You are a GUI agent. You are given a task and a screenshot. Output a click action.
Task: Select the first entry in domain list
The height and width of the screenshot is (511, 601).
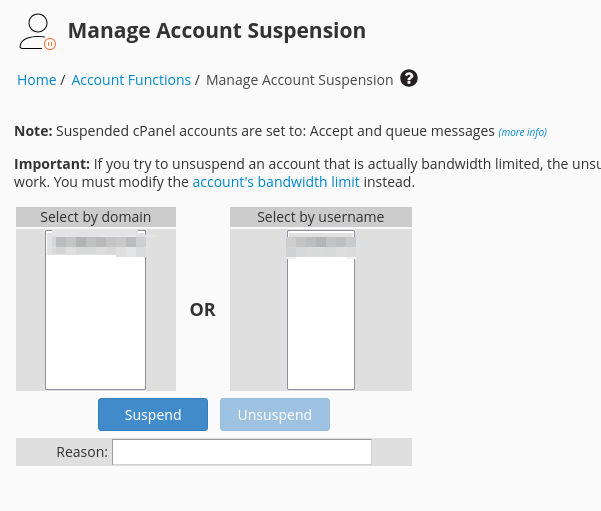pos(95,242)
